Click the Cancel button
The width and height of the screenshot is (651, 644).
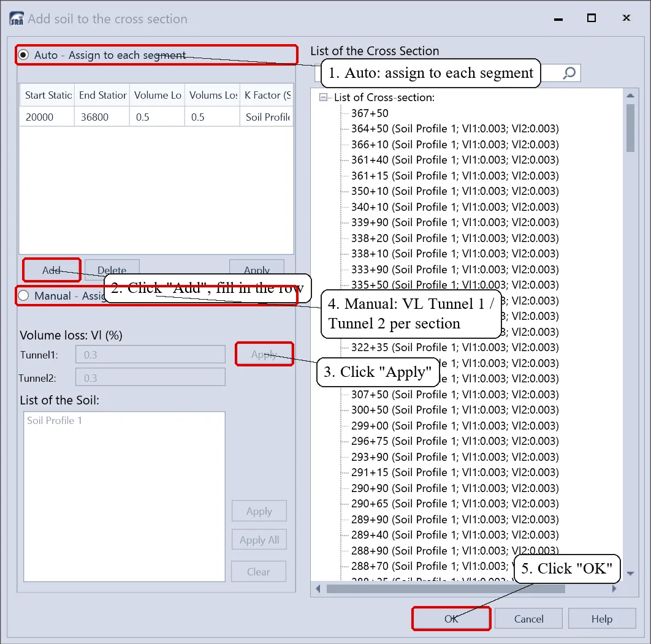click(528, 619)
